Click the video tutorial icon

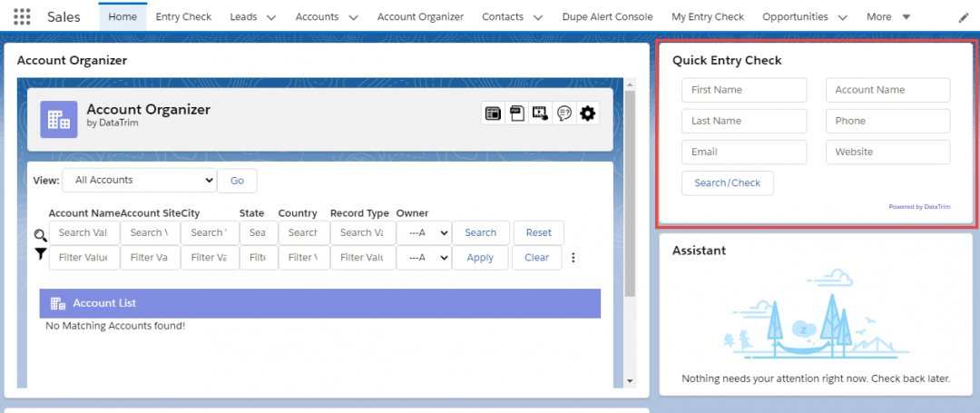(541, 113)
